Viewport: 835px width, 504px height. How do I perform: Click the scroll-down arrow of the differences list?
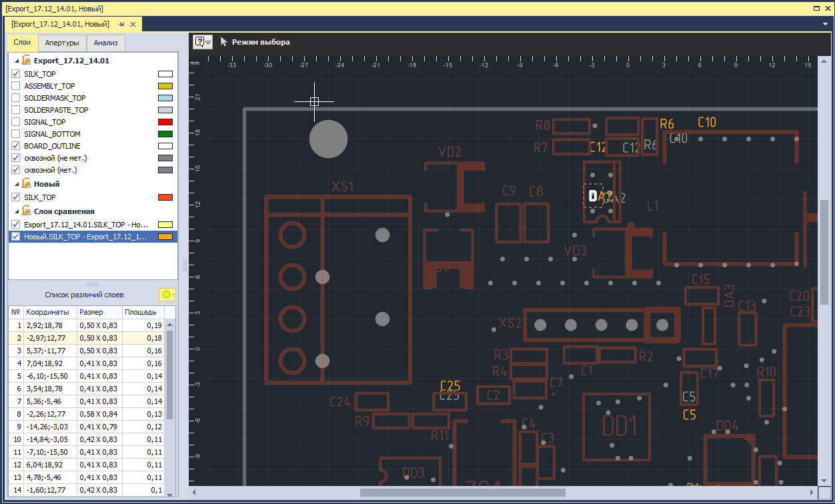click(x=169, y=494)
